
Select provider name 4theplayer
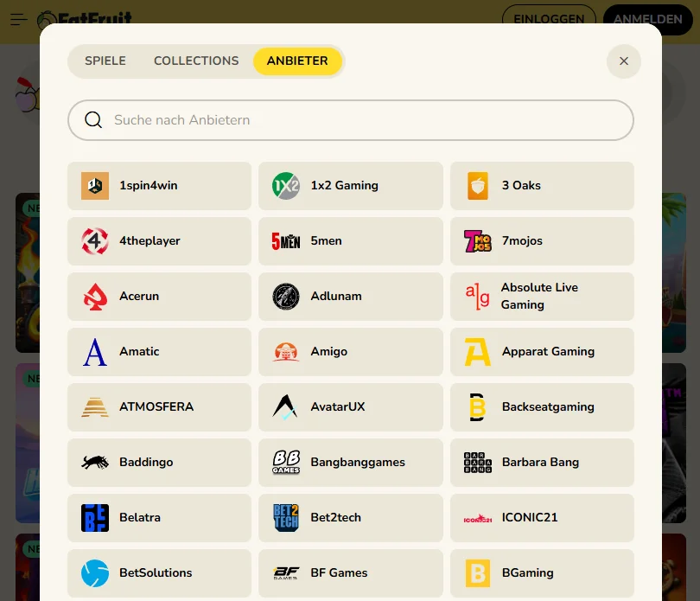(150, 241)
